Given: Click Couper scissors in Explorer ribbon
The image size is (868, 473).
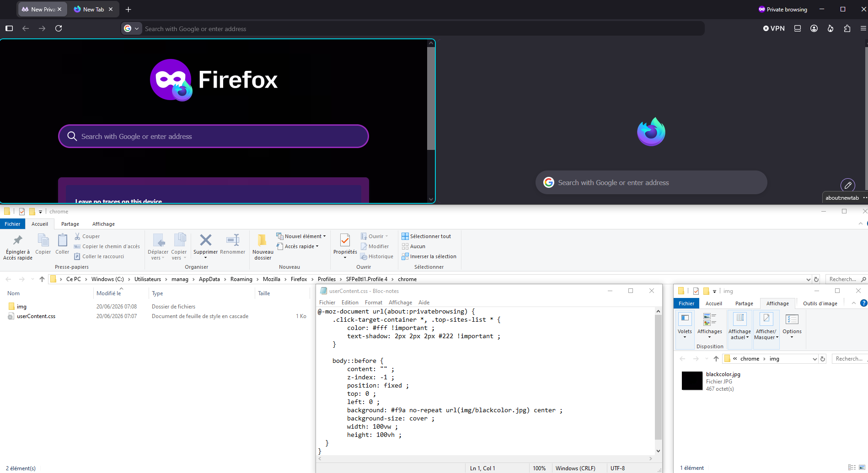Looking at the screenshot, I should point(87,236).
